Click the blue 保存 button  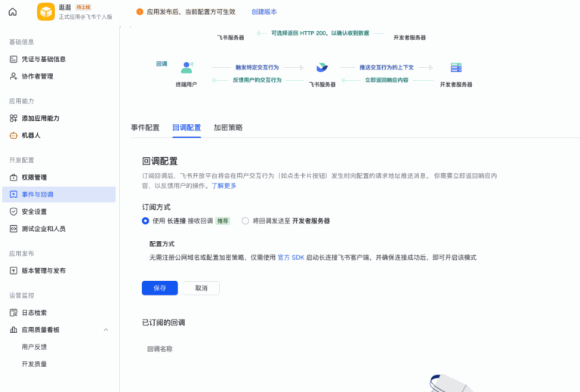160,288
